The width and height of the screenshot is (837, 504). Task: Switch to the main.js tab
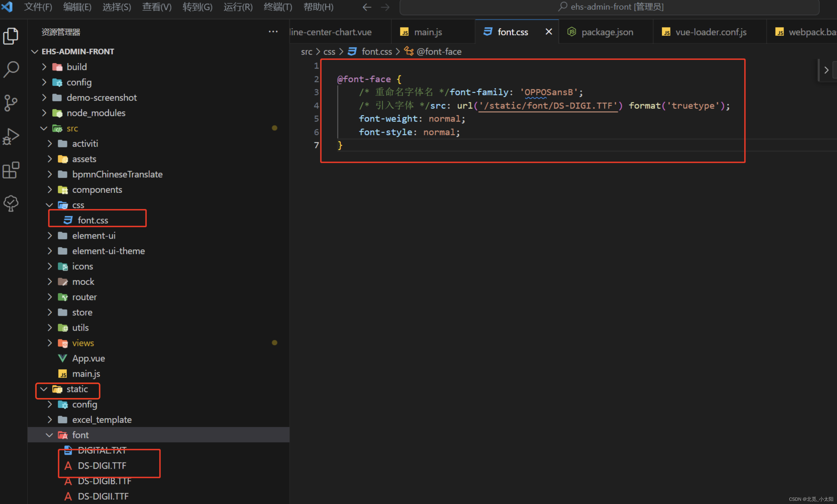pyautogui.click(x=428, y=32)
